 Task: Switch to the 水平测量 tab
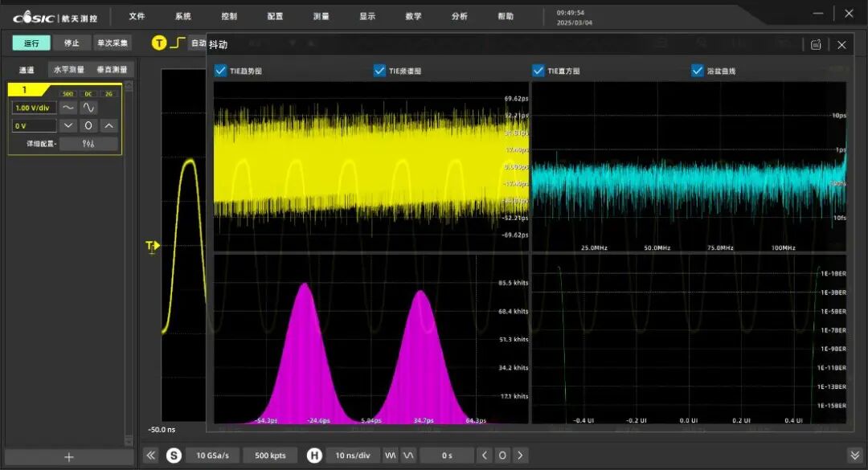tap(68, 69)
